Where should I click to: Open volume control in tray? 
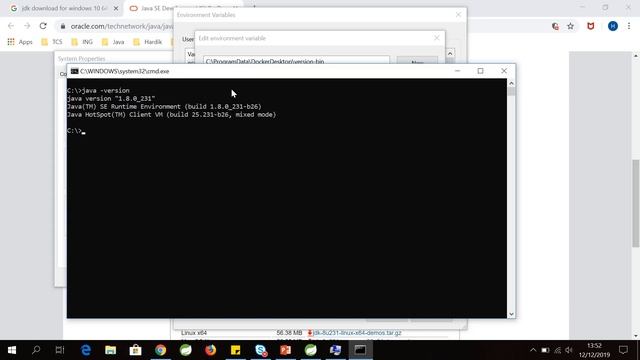coord(569,350)
